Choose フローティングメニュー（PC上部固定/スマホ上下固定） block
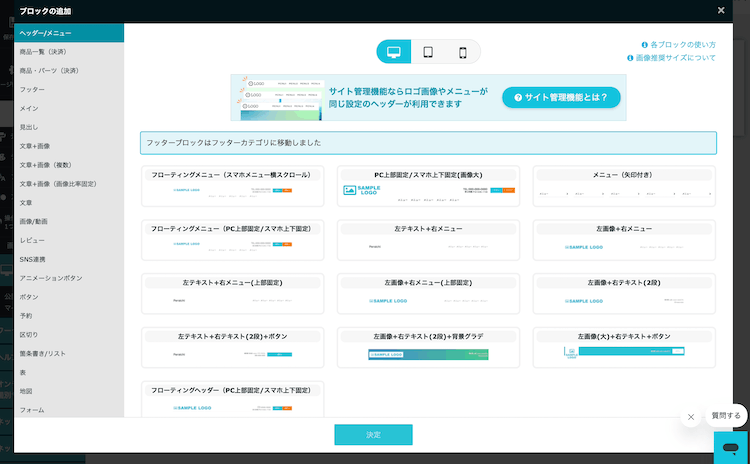The height and width of the screenshot is (464, 750). (232, 240)
